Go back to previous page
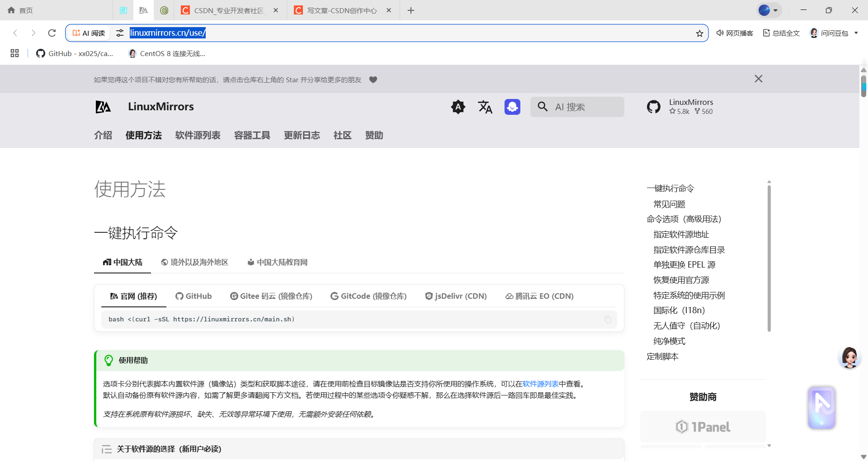The width and height of the screenshot is (868, 461). 15,33
